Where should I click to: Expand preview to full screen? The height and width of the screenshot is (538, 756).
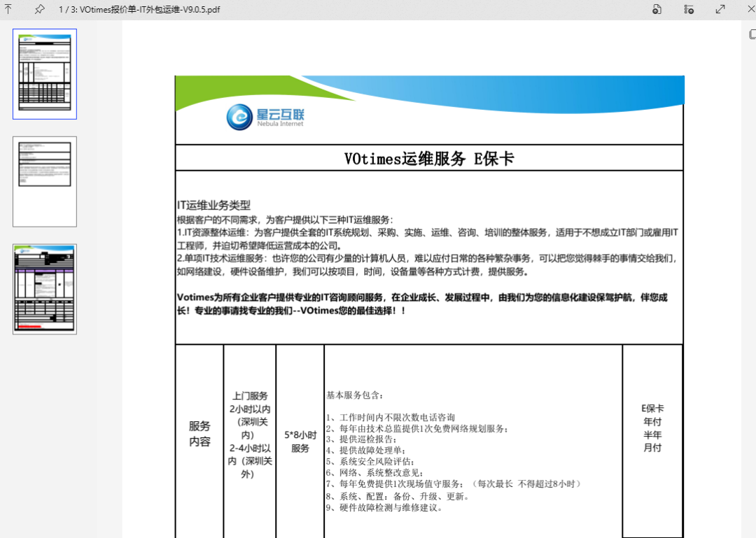pyautogui.click(x=720, y=9)
